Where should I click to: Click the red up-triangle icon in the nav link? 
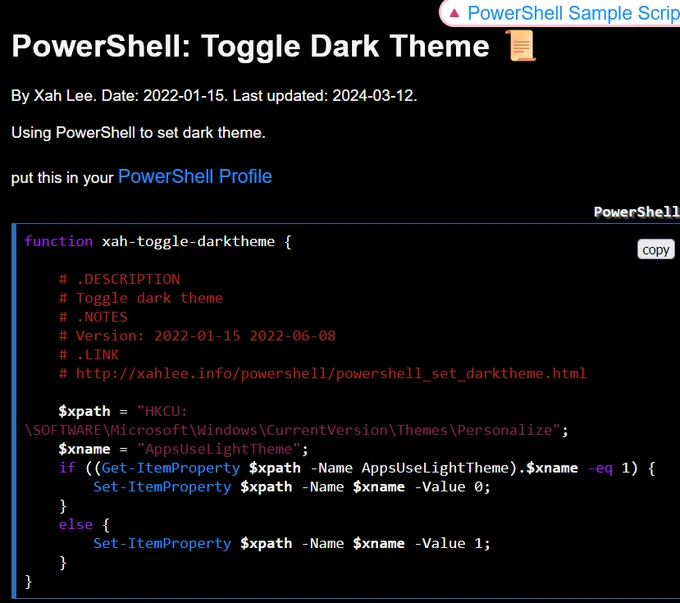[x=454, y=13]
